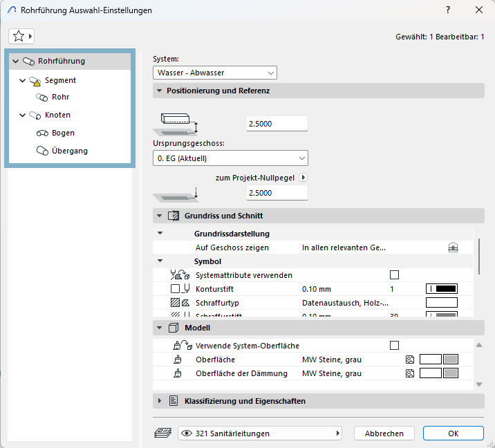The image size is (495, 448).
Task: Click 'Datenaustausch, Holz-...' hatch value
Action: [345, 303]
